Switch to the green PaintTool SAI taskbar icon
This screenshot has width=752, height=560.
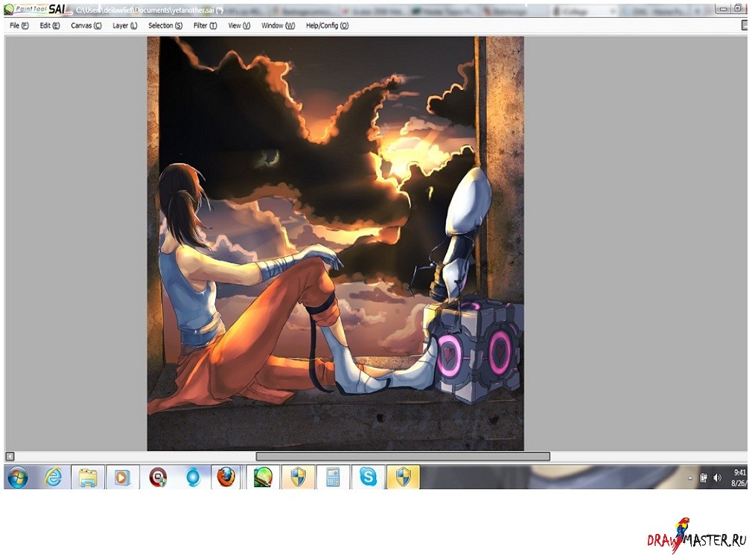coord(263,477)
